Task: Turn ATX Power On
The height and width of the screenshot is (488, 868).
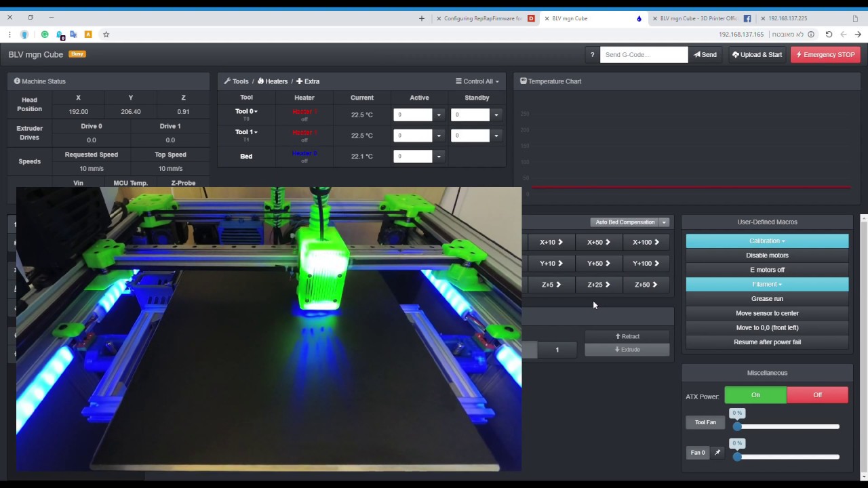Action: click(755, 395)
